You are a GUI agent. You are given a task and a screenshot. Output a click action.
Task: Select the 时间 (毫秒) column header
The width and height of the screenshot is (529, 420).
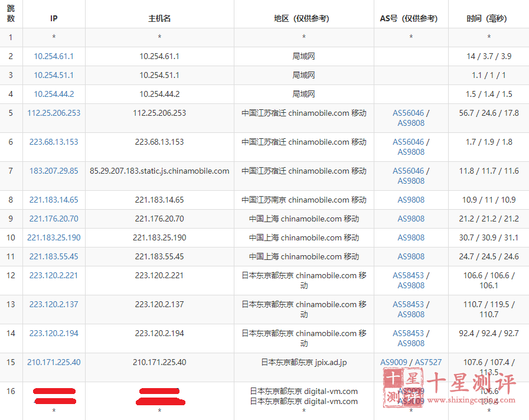pos(488,18)
